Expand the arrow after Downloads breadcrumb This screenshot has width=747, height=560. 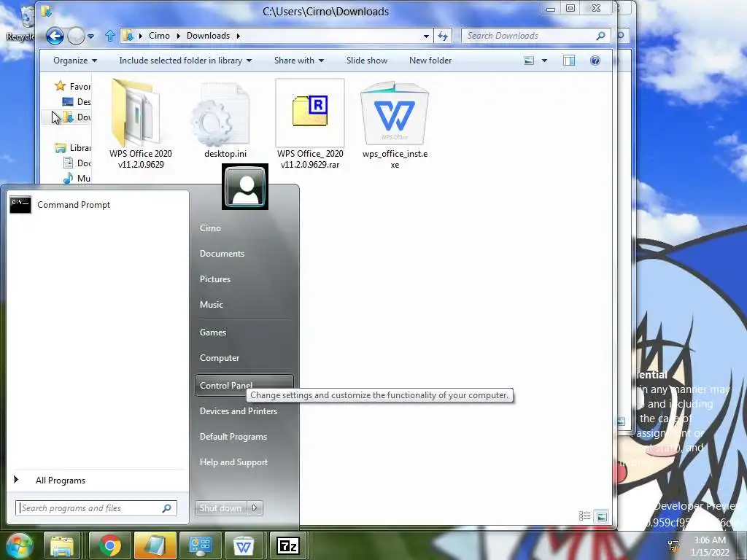tap(238, 36)
